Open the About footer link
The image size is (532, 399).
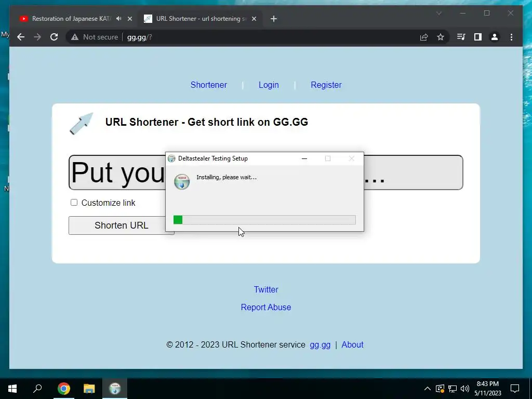(x=353, y=345)
